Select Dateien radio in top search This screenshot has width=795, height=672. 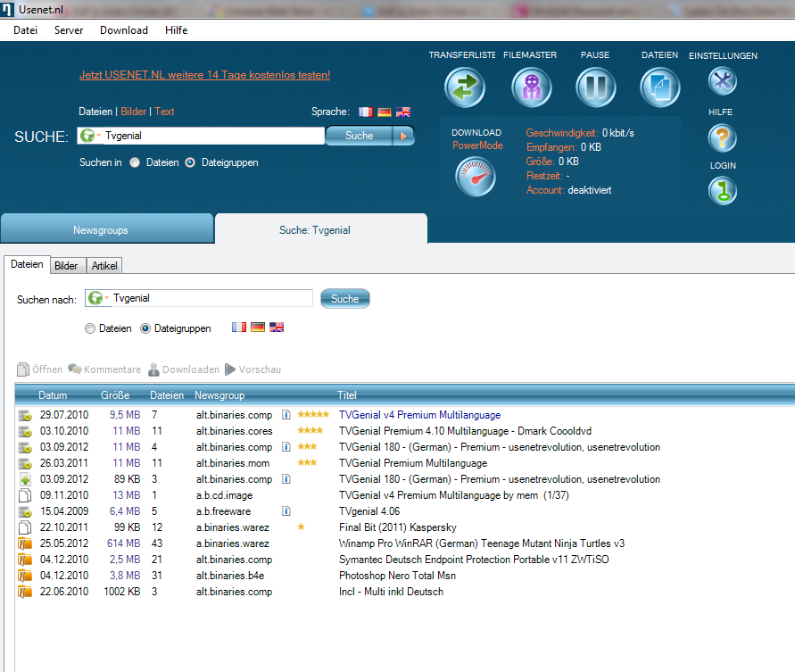(136, 163)
